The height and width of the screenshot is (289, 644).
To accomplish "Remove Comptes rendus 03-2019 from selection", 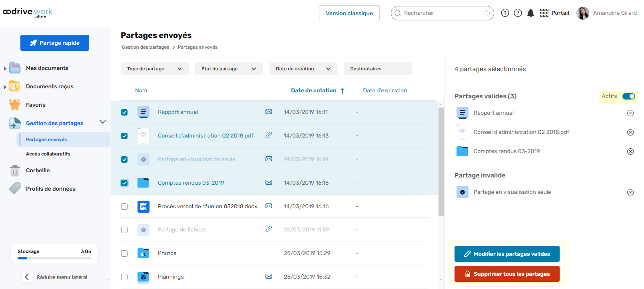I will pos(630,151).
